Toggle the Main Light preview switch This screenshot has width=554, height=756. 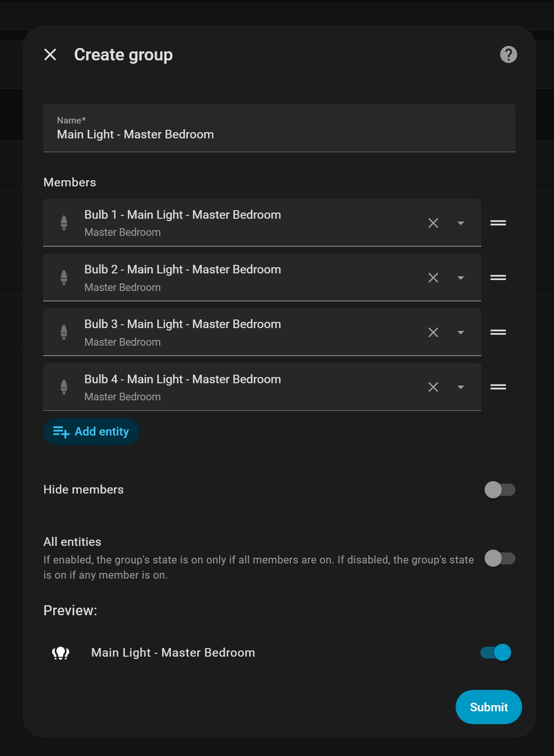(496, 652)
